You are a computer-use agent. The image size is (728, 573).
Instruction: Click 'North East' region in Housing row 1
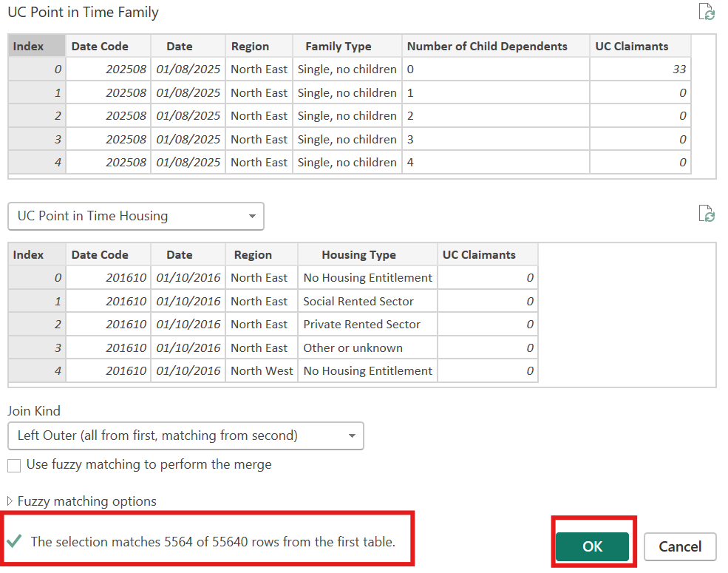[x=262, y=301]
